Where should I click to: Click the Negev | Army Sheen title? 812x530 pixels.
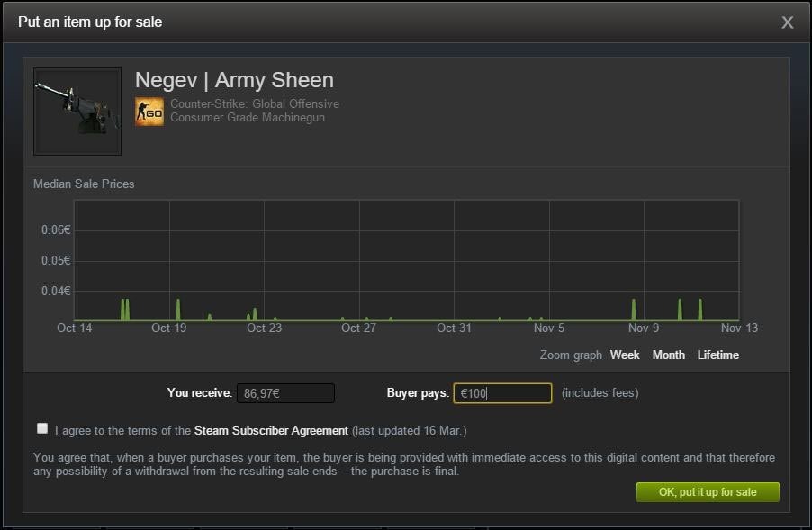click(234, 80)
